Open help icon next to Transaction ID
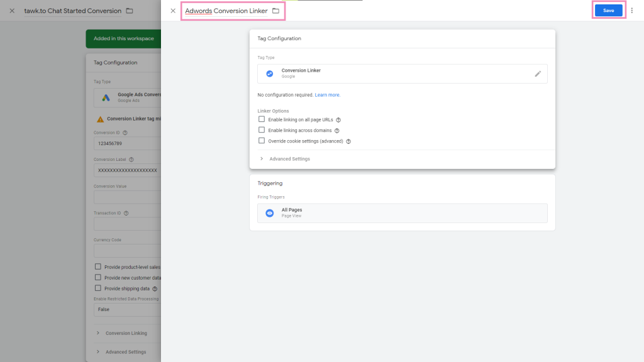The height and width of the screenshot is (362, 644). click(126, 213)
